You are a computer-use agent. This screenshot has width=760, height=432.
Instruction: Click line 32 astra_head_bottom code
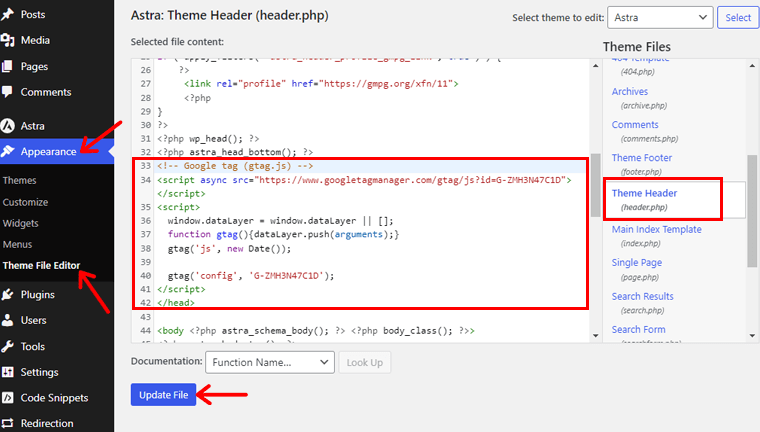point(235,152)
